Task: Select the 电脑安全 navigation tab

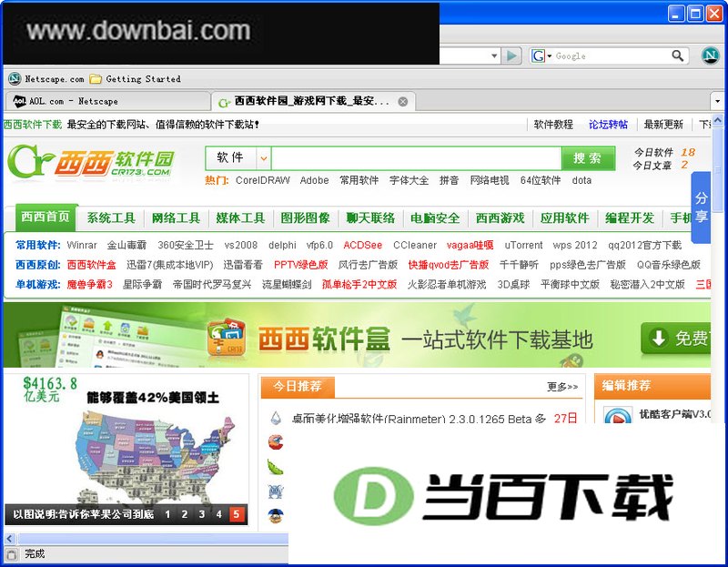Action: coord(435,218)
